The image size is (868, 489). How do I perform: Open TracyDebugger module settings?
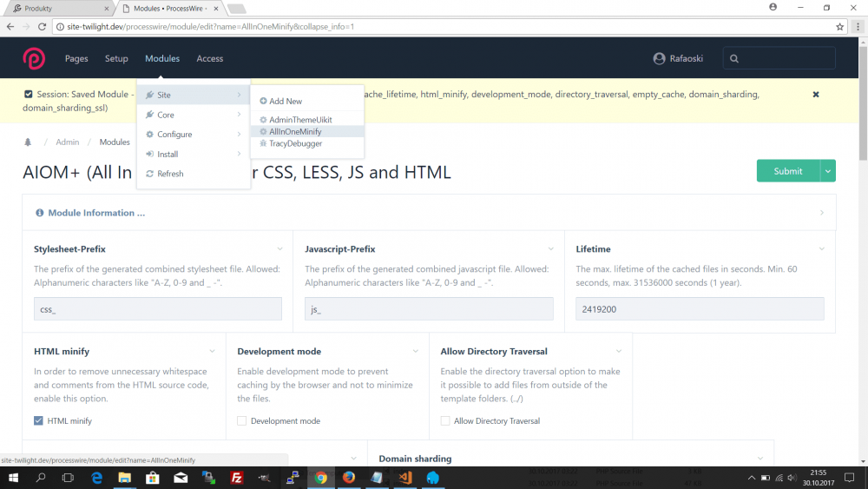coord(295,143)
